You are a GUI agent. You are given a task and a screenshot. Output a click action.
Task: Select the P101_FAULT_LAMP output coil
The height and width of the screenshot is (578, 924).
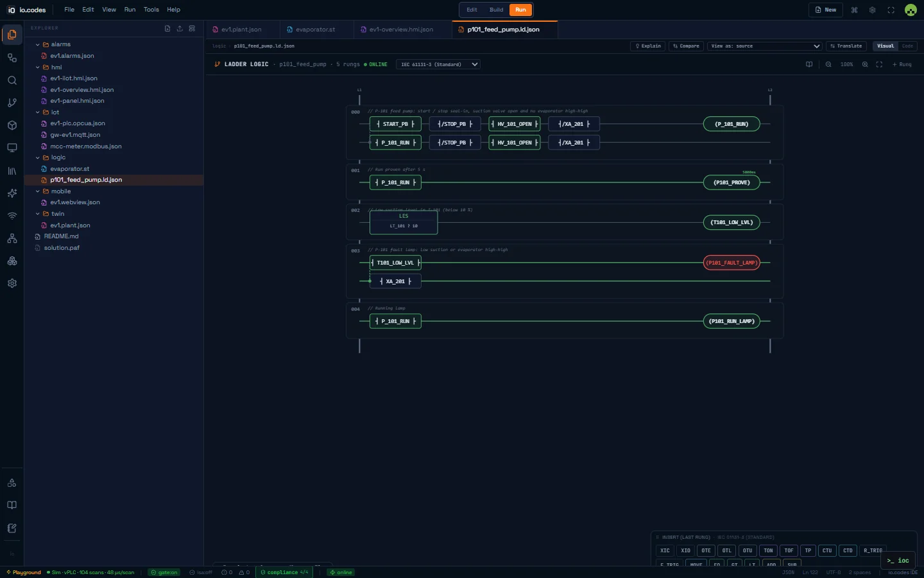pyautogui.click(x=732, y=263)
